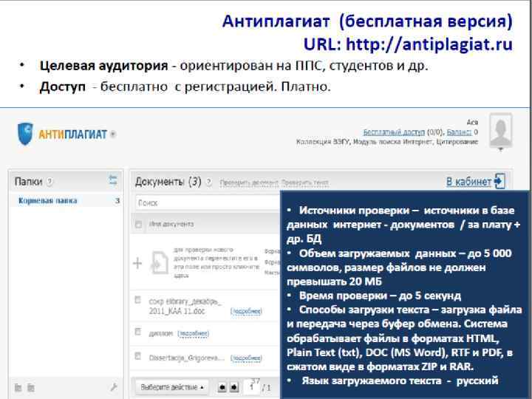532x399 pixels.
Task: Click the Имя документа column header
Action: pos(171,224)
